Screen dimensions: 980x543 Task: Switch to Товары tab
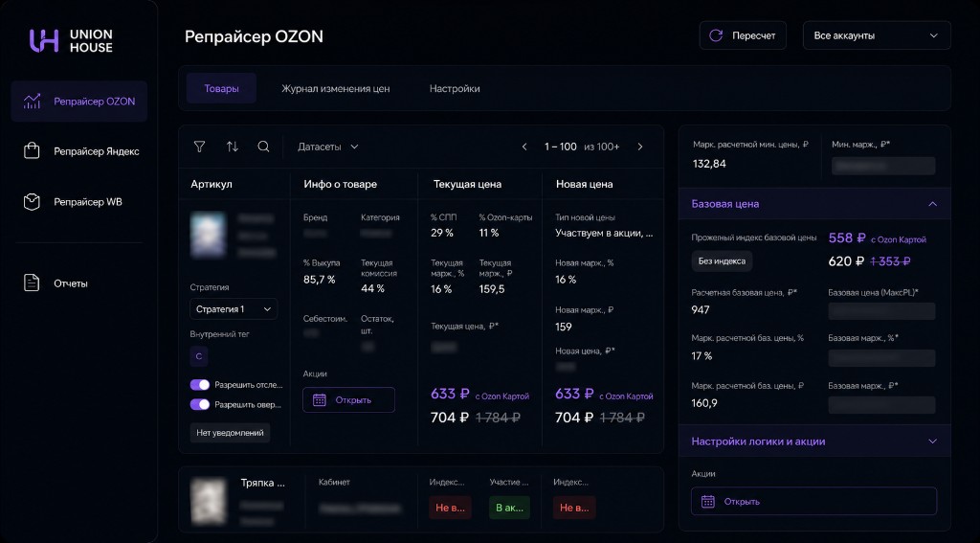pos(221,88)
